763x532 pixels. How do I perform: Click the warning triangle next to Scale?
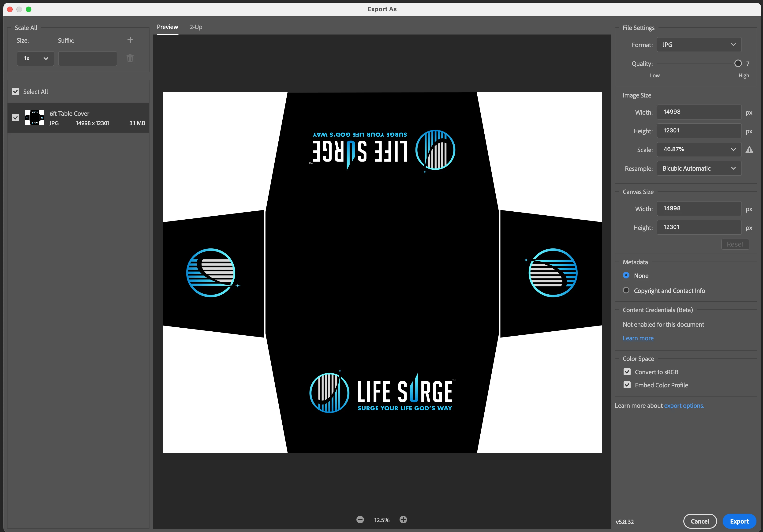[749, 150]
